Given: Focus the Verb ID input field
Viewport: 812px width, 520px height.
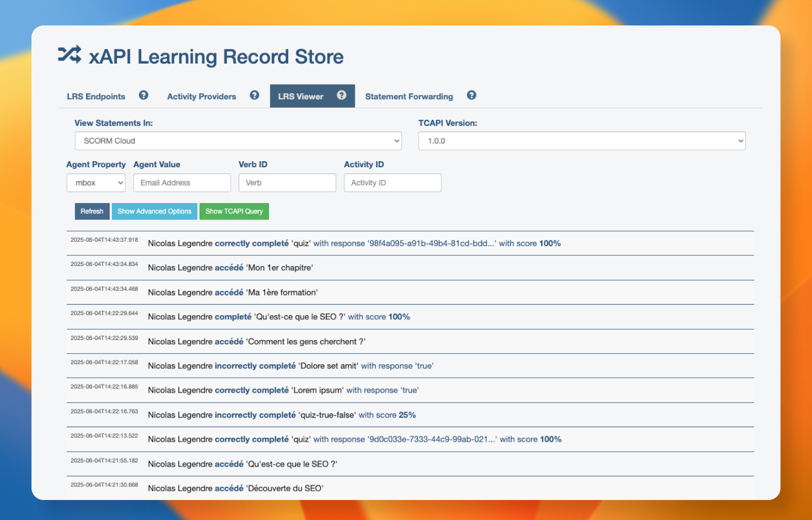Looking at the screenshot, I should (287, 182).
